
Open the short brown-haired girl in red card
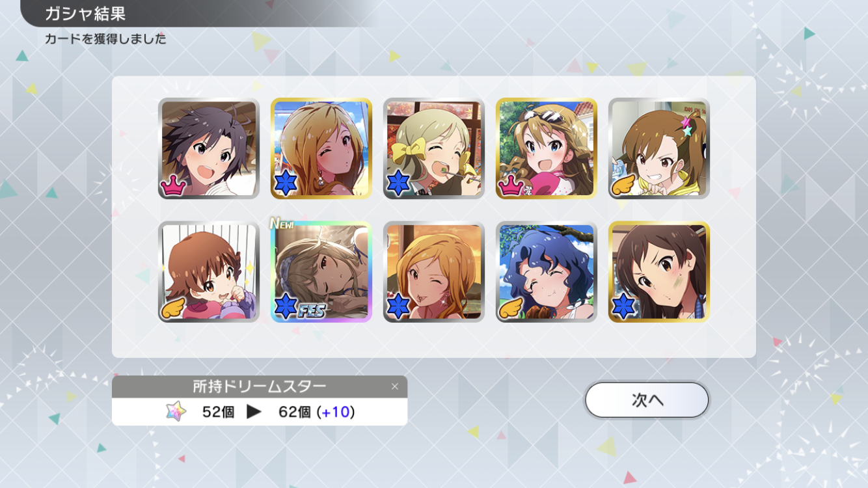pyautogui.click(x=209, y=271)
